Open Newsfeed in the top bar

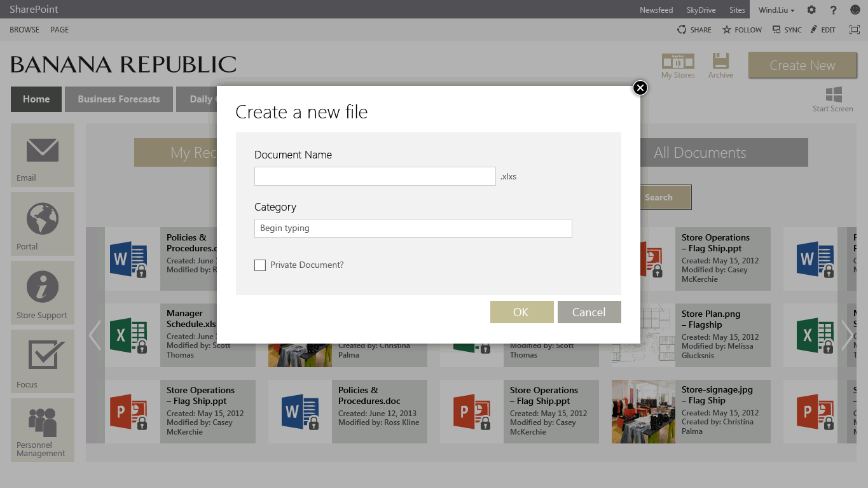point(655,10)
